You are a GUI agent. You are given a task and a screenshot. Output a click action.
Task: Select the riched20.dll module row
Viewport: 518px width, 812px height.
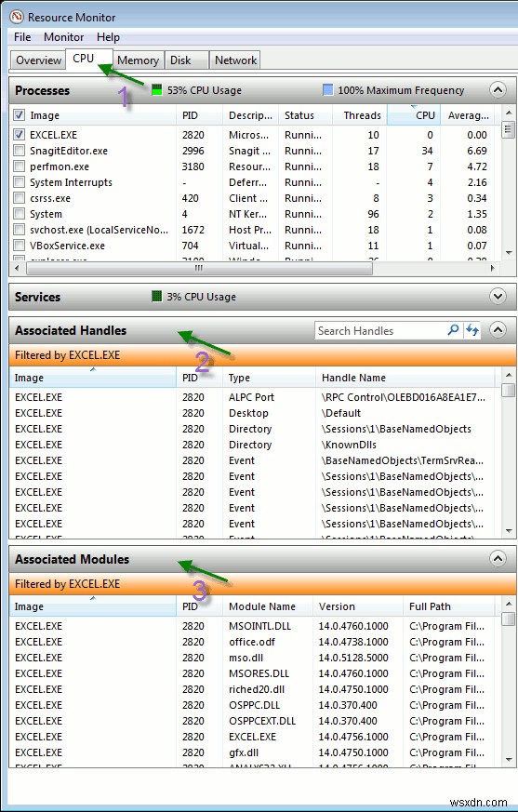click(252, 688)
